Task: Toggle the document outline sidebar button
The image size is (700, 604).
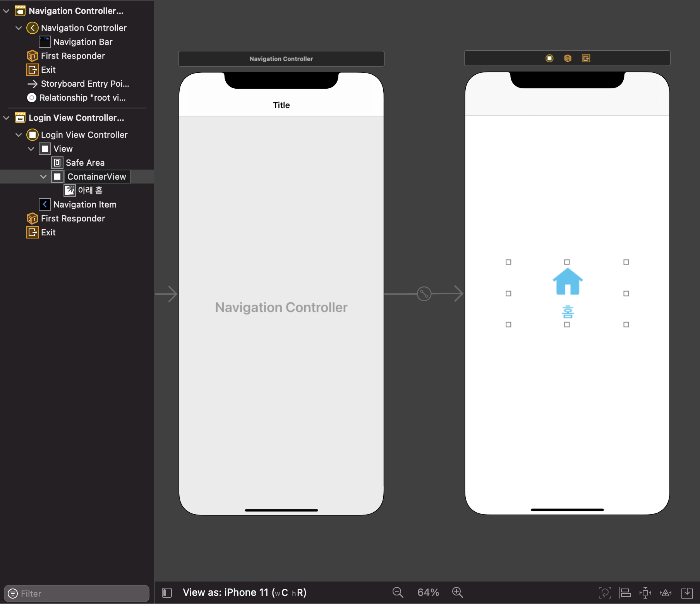Action: [x=167, y=592]
